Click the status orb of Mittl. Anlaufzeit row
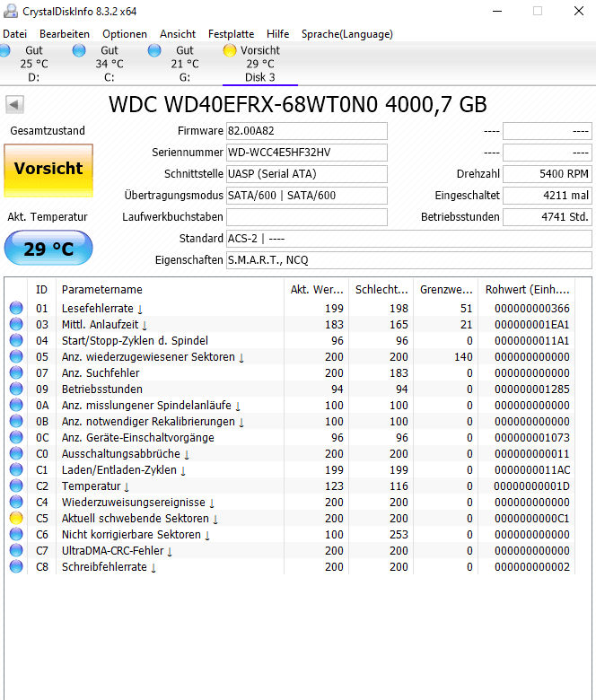The height and width of the screenshot is (700, 596). pyautogui.click(x=16, y=324)
